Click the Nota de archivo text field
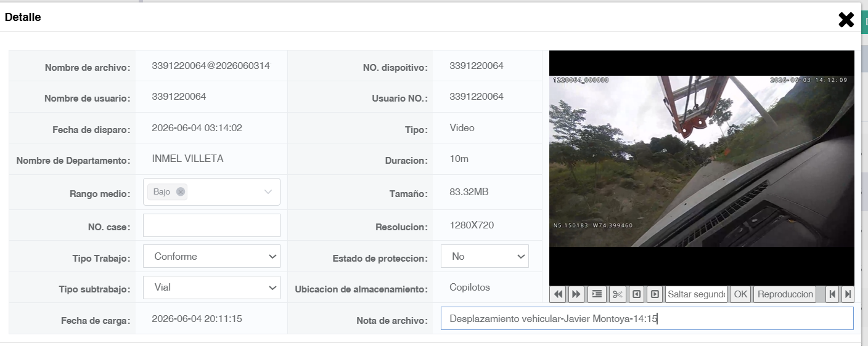 (x=647, y=318)
